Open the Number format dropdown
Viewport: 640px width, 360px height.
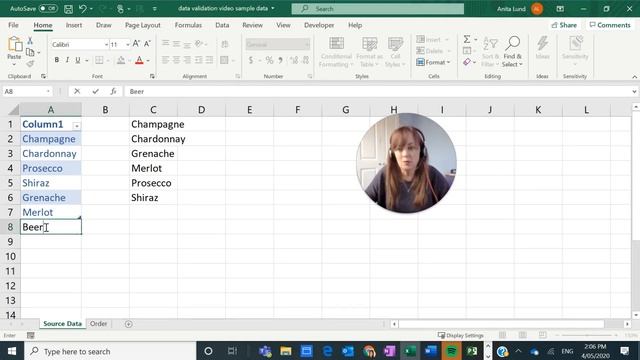307,44
